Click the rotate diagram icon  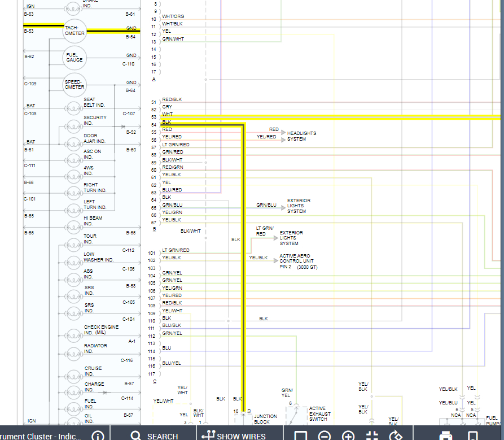396,436
